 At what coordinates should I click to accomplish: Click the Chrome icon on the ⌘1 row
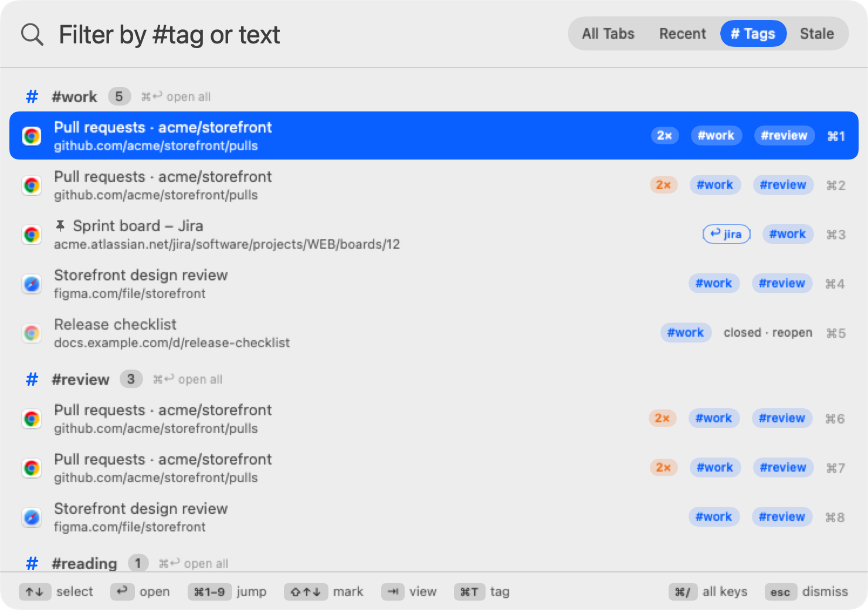tap(32, 136)
